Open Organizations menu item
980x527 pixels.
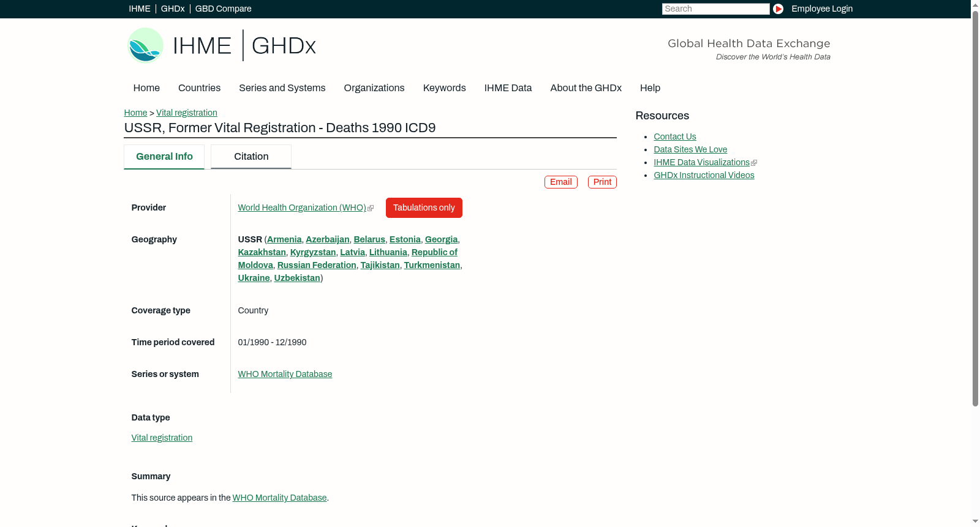374,88
